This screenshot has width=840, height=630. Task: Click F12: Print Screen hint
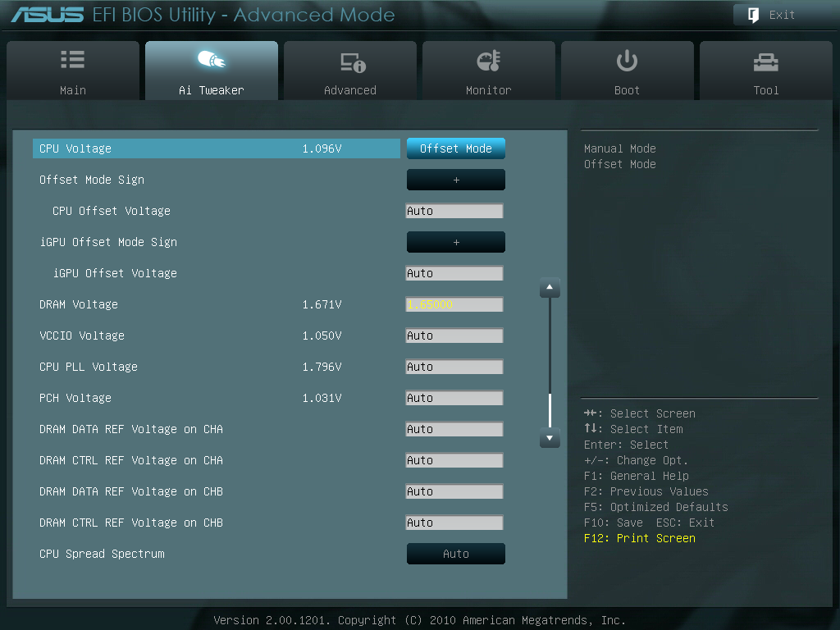pyautogui.click(x=640, y=538)
